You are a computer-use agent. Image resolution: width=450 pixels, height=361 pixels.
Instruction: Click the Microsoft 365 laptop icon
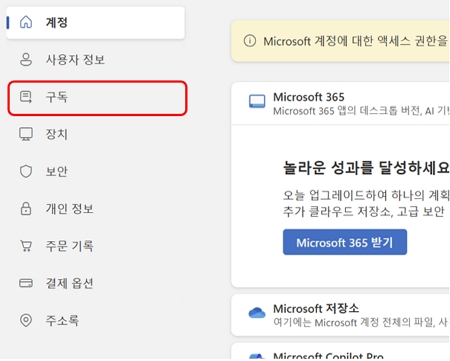(x=257, y=101)
